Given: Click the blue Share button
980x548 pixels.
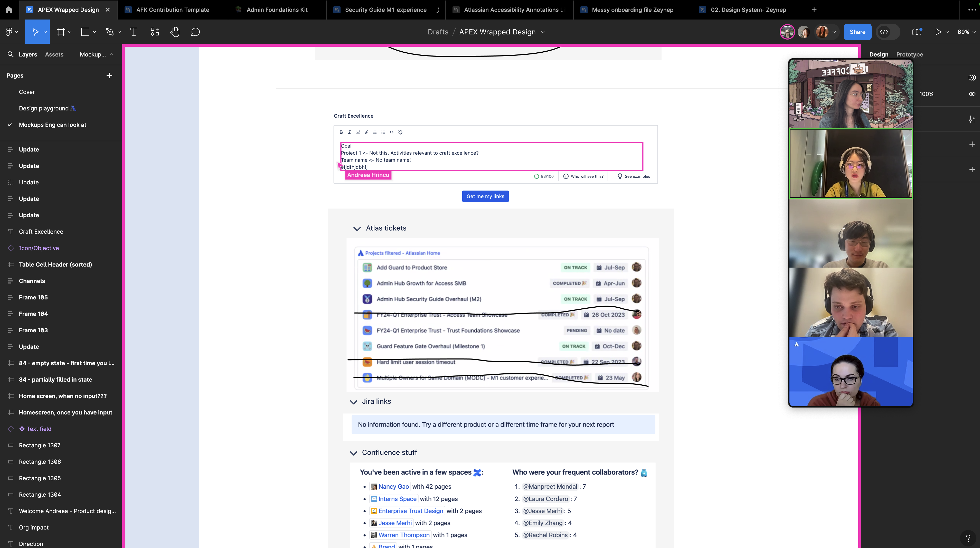Looking at the screenshot, I should (857, 32).
